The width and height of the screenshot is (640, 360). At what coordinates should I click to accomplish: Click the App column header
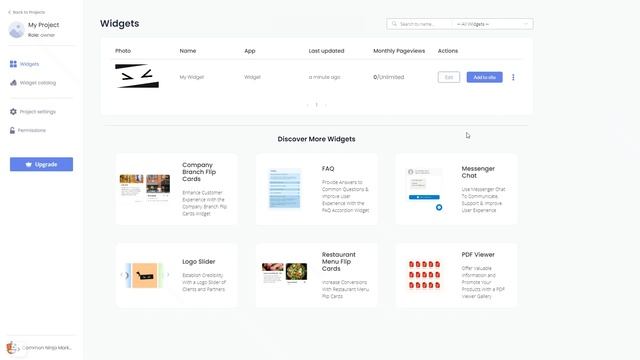(250, 51)
